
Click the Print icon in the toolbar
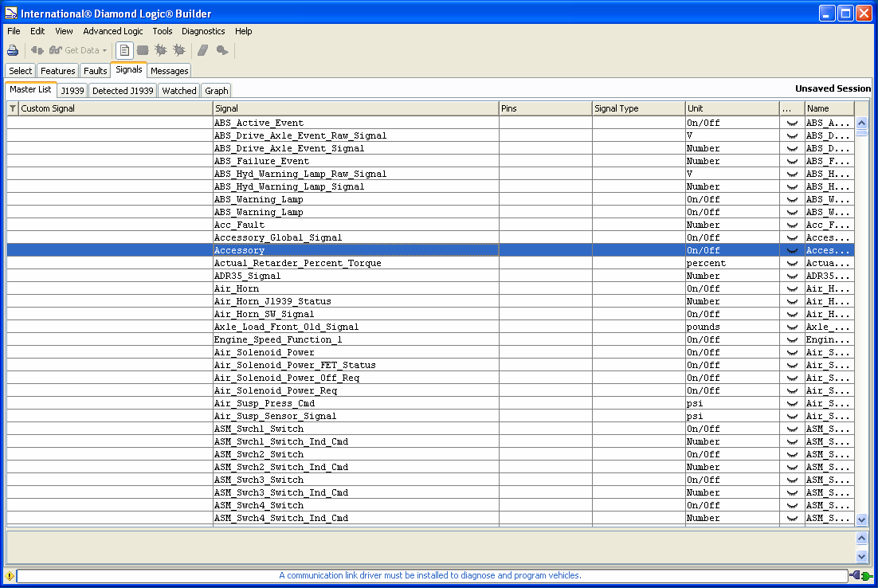click(12, 50)
